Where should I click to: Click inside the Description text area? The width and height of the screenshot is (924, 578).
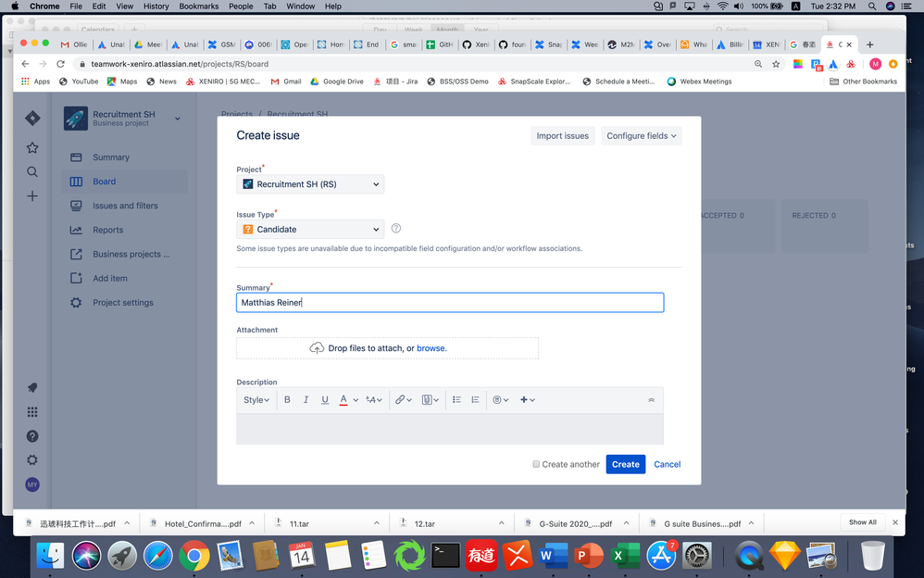pos(450,429)
